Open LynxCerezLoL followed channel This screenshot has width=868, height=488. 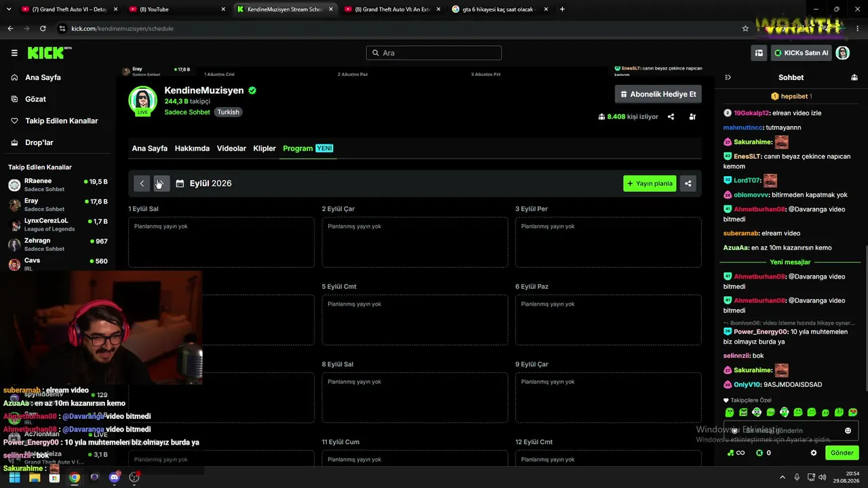(x=58, y=224)
